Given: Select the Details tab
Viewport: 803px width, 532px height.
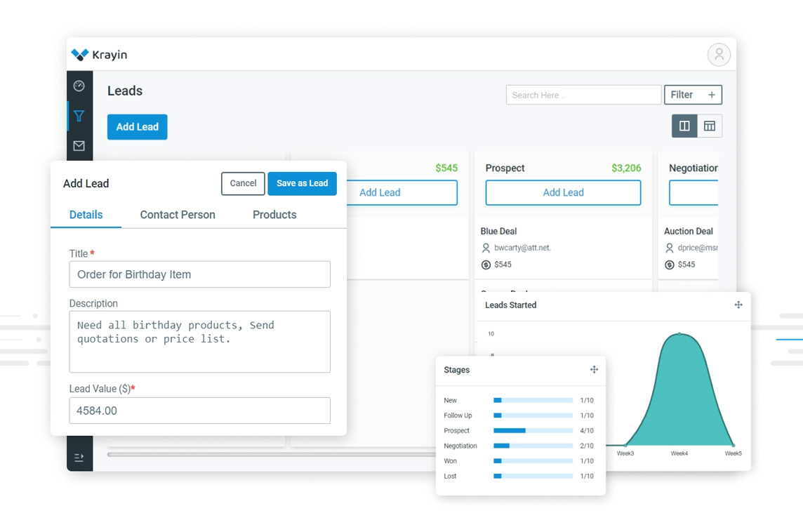Looking at the screenshot, I should [86, 215].
